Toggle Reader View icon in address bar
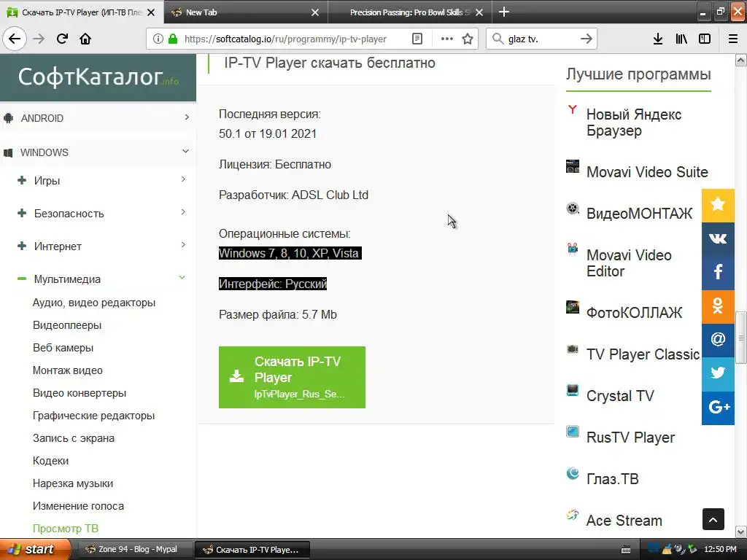This screenshot has height=560, width=747. [x=417, y=39]
